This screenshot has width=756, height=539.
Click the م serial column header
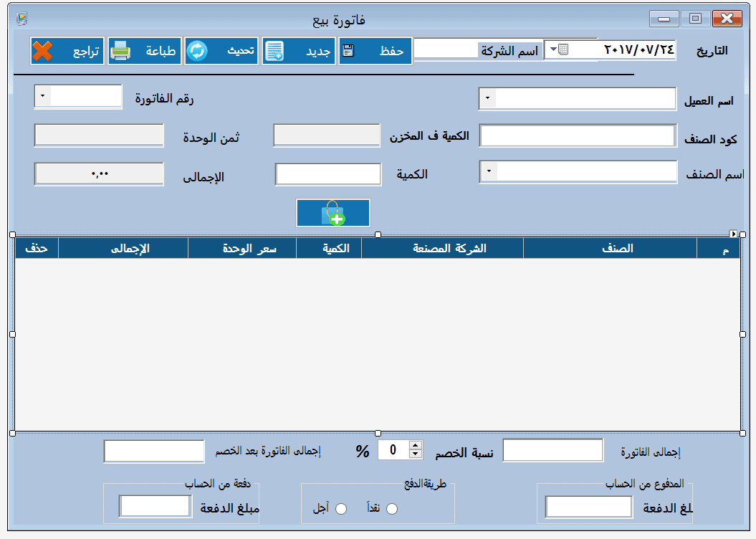(719, 248)
